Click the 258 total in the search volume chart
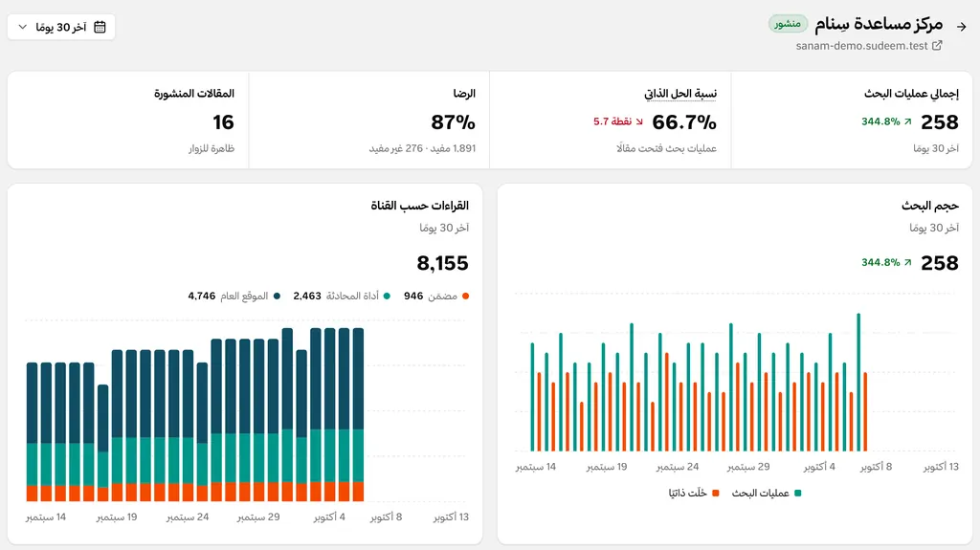This screenshot has height=550, width=980. (940, 262)
